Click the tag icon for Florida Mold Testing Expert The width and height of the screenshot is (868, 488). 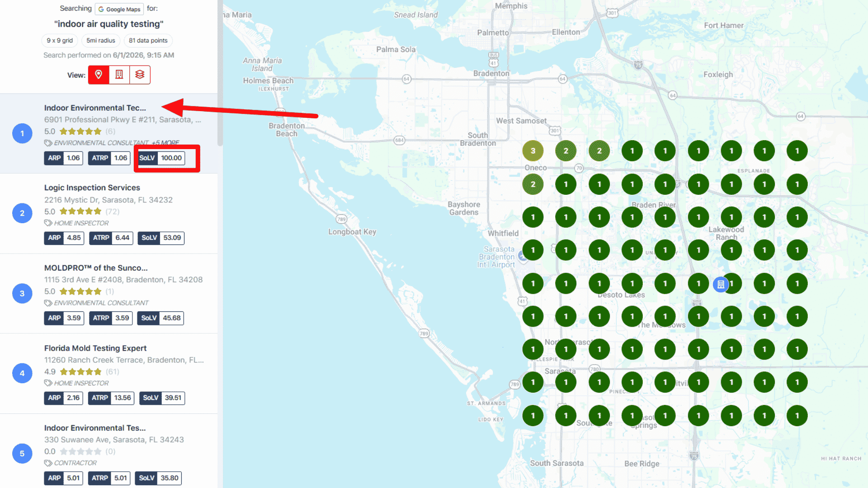click(48, 383)
